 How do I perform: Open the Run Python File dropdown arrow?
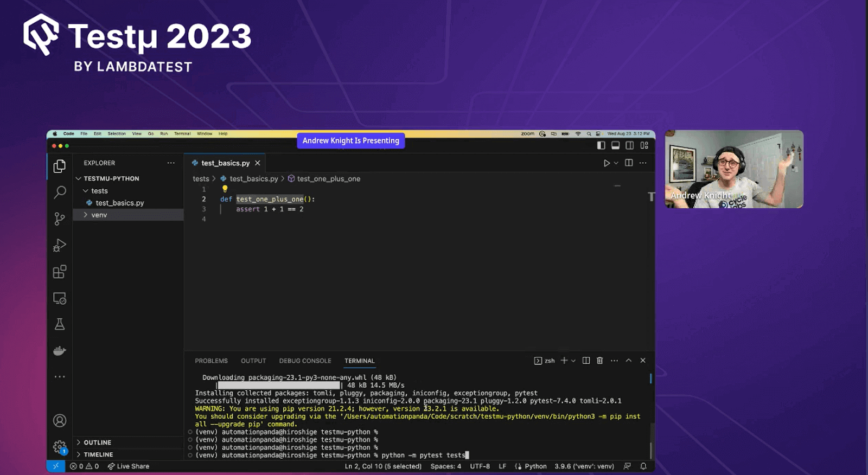616,163
